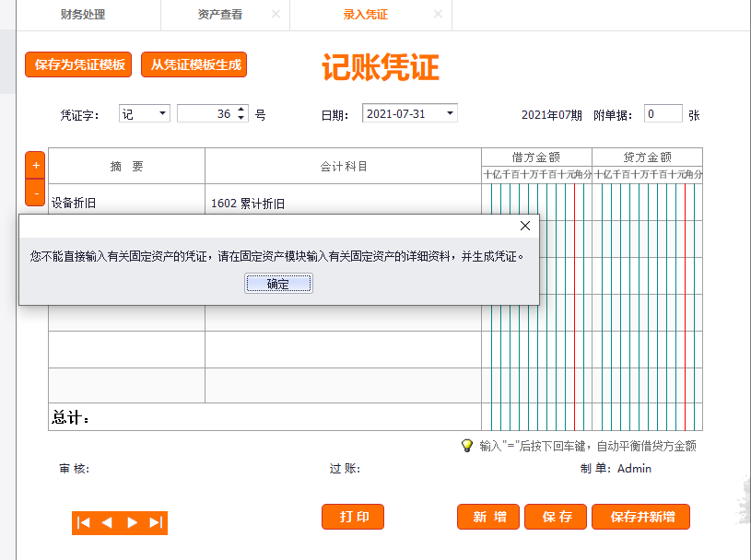The height and width of the screenshot is (560, 751).
Task: Close the warning dialog with X
Action: click(525, 226)
